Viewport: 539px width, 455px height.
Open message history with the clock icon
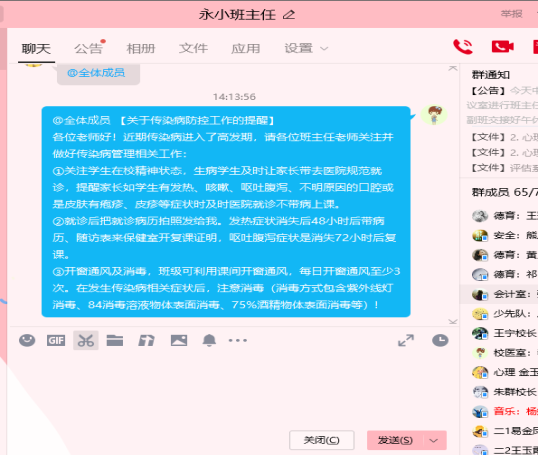point(440,340)
